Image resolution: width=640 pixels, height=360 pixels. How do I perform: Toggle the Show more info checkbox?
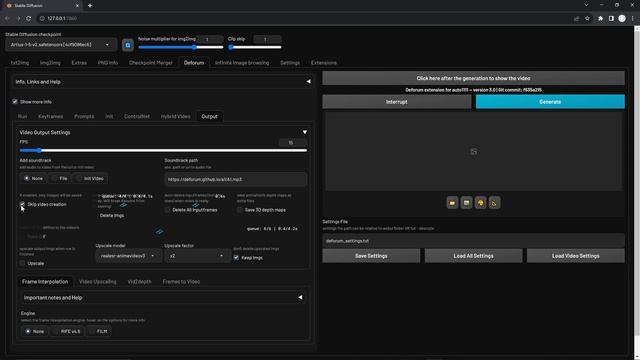tap(15, 102)
